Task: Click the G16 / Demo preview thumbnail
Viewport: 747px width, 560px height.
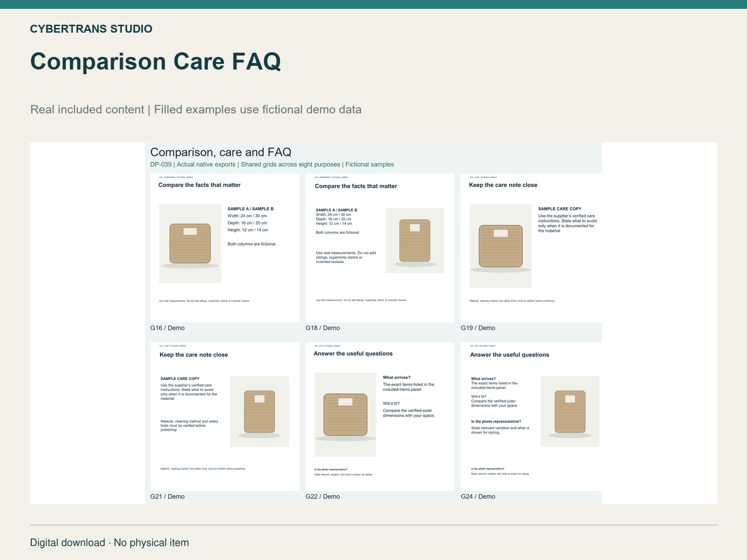Action: click(x=225, y=248)
